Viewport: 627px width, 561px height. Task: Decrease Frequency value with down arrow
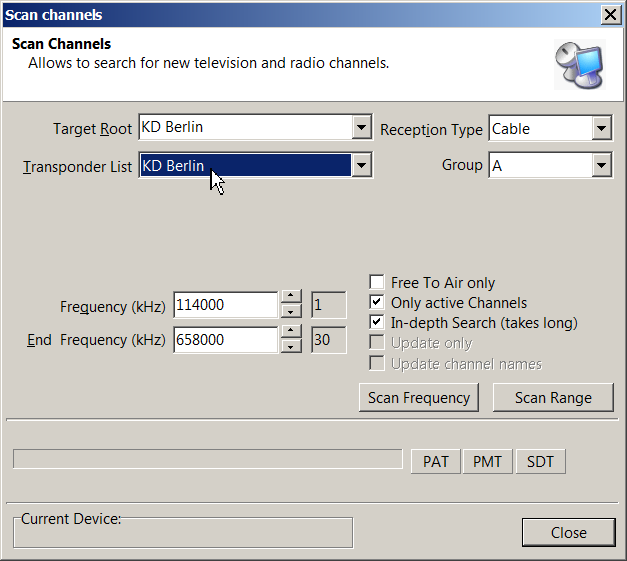pyautogui.click(x=291, y=311)
